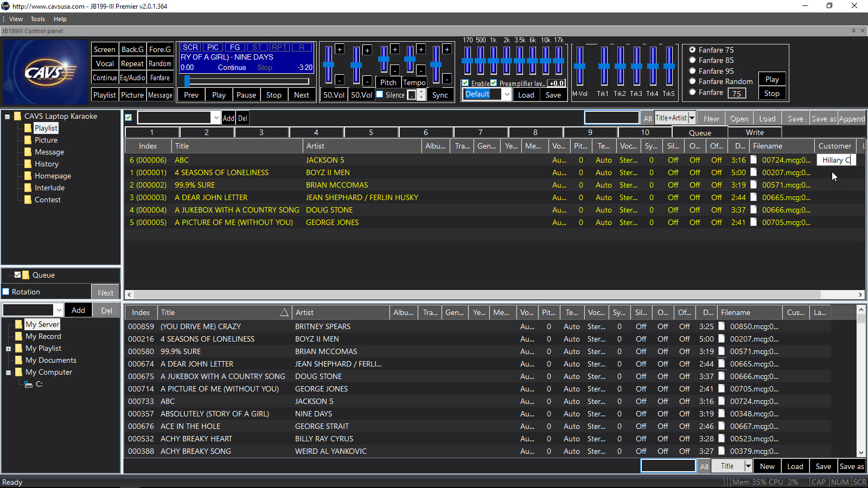Close the JB199III Control panel
868x488 pixels.
click(x=863, y=31)
